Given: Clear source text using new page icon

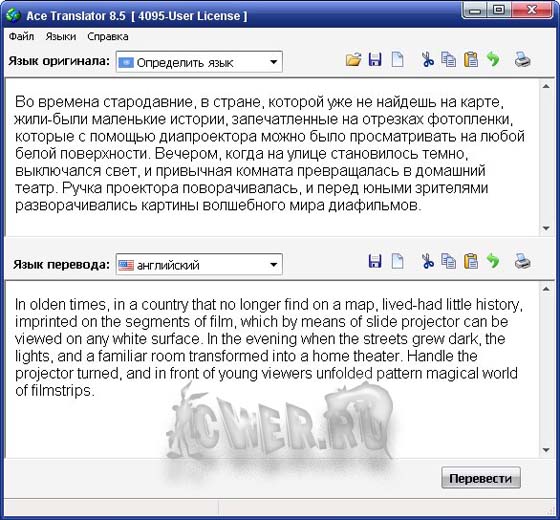Looking at the screenshot, I should tap(398, 60).
